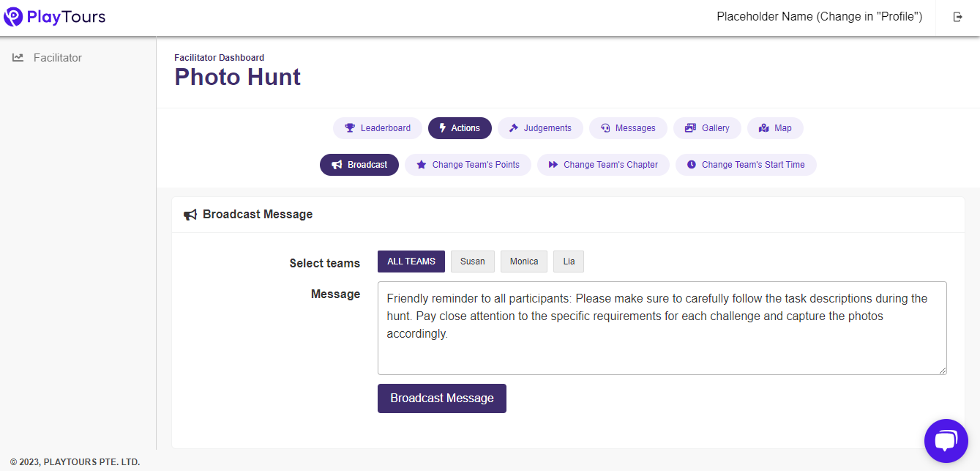Click the logout icon in the top bar

(x=957, y=16)
